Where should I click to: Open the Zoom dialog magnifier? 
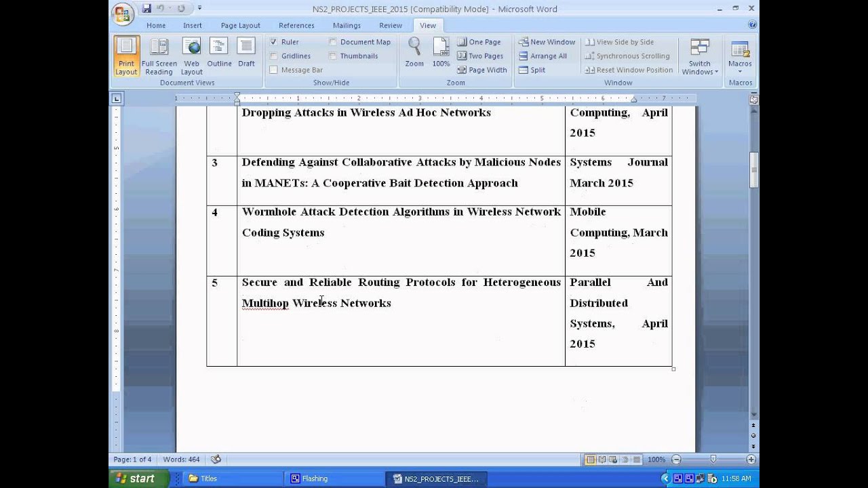coord(414,53)
